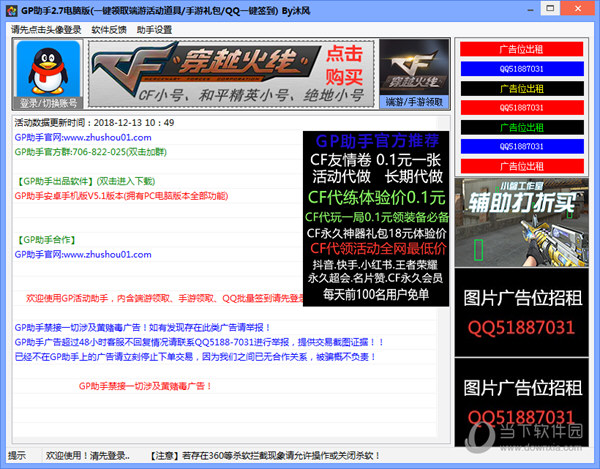Click GP助手安卓手机版V5.1版本 download line
This screenshot has width=600, height=469.
click(121, 196)
